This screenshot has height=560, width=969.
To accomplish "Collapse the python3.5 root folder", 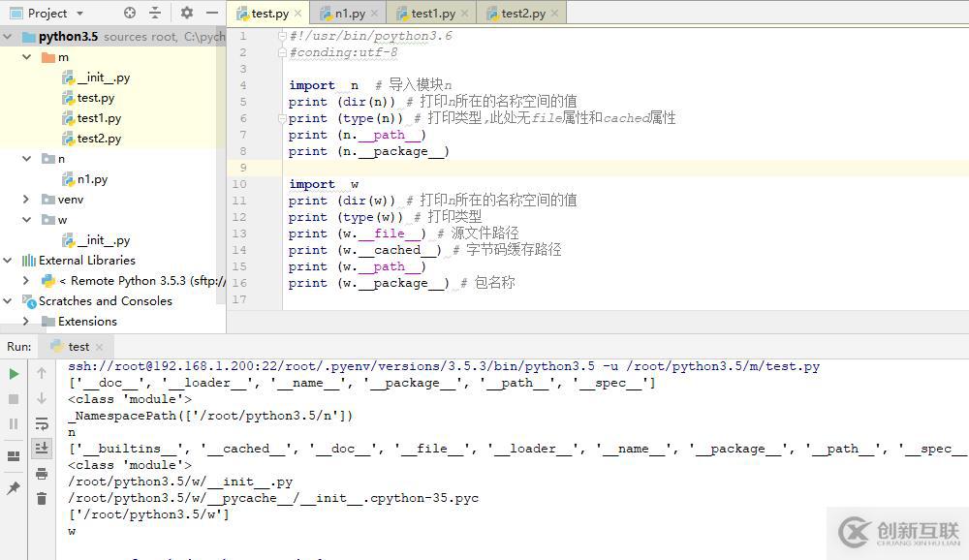I will [x=8, y=37].
